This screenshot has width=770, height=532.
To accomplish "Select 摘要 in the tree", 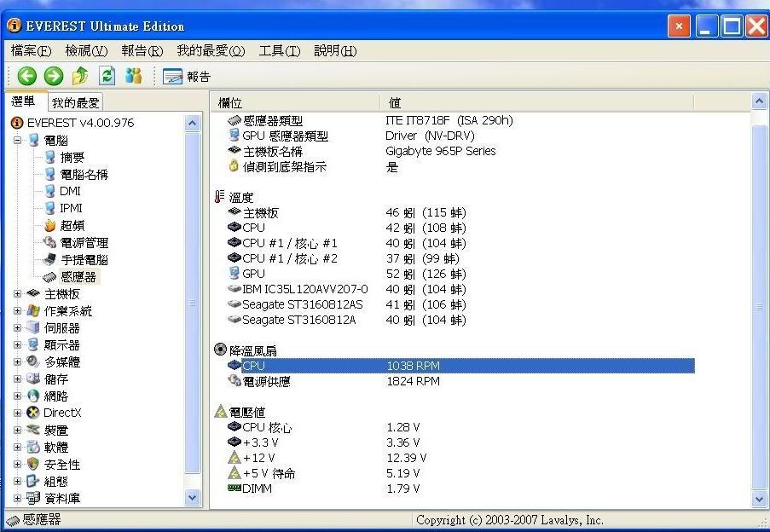I will pos(72,157).
